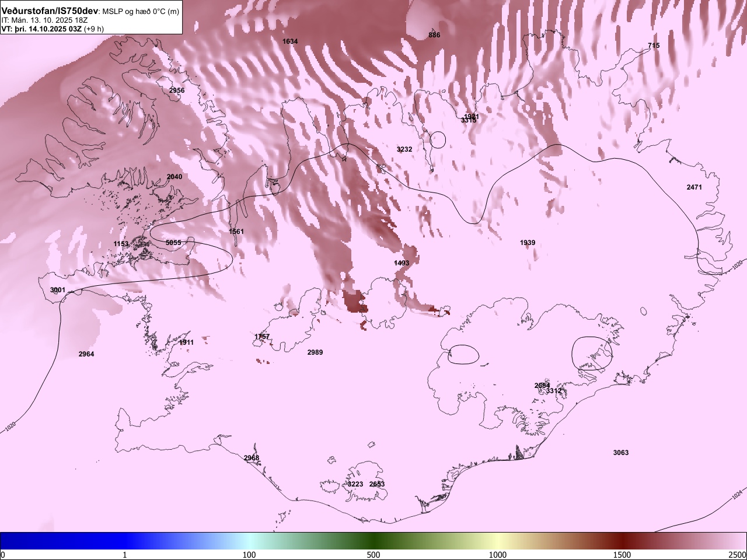
Task: Click the 1561 height label
Action: [236, 232]
